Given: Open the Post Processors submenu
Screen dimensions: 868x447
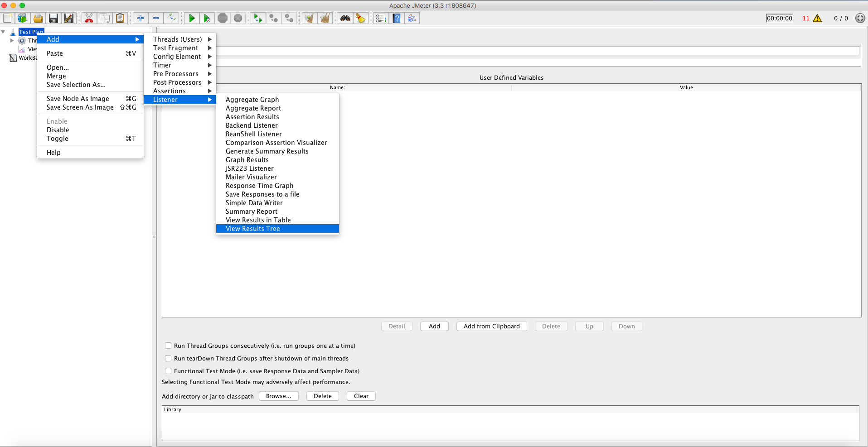Looking at the screenshot, I should coord(180,82).
